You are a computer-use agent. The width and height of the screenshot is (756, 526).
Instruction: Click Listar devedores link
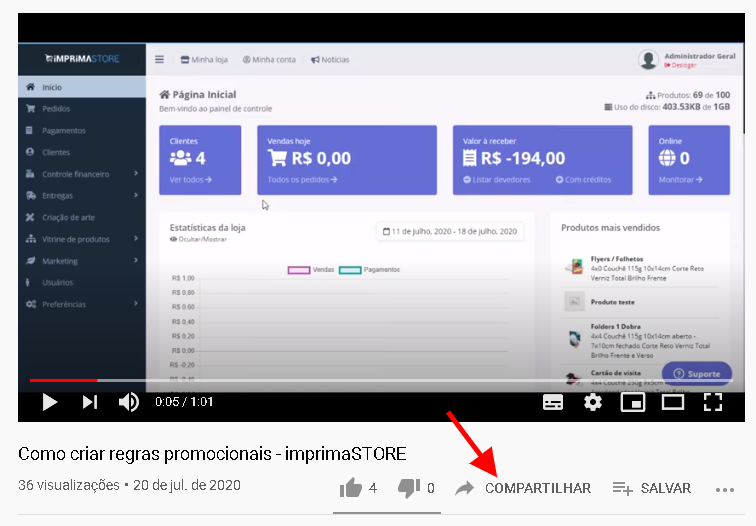click(x=497, y=179)
